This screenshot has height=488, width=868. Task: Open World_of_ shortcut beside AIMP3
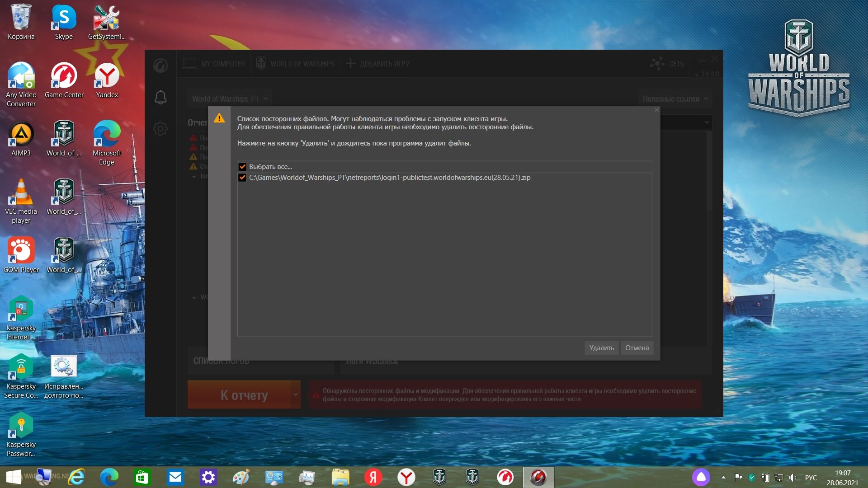[64, 138]
